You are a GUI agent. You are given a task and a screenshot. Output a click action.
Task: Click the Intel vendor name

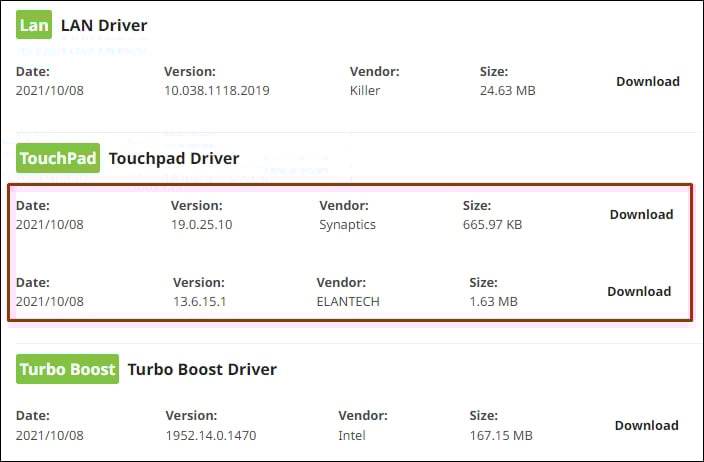(x=351, y=435)
